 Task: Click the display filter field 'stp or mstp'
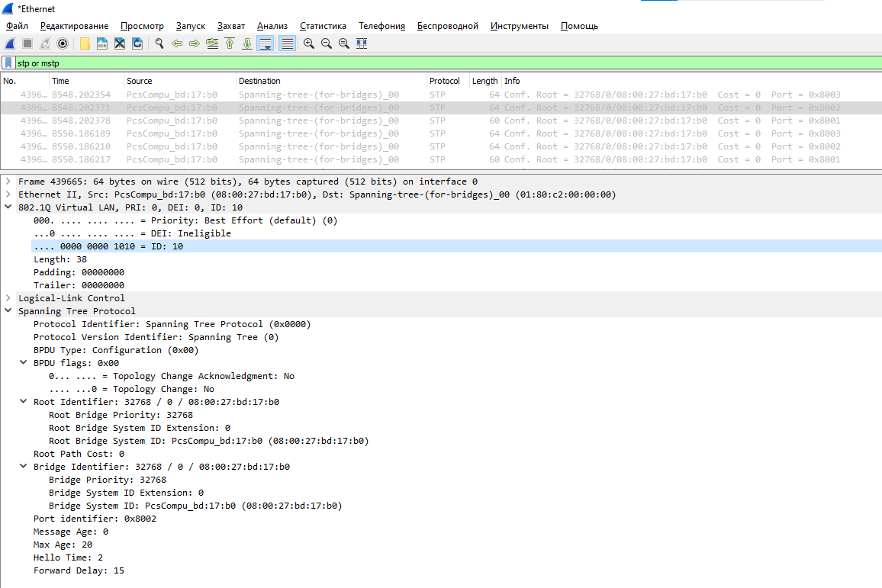381,63
